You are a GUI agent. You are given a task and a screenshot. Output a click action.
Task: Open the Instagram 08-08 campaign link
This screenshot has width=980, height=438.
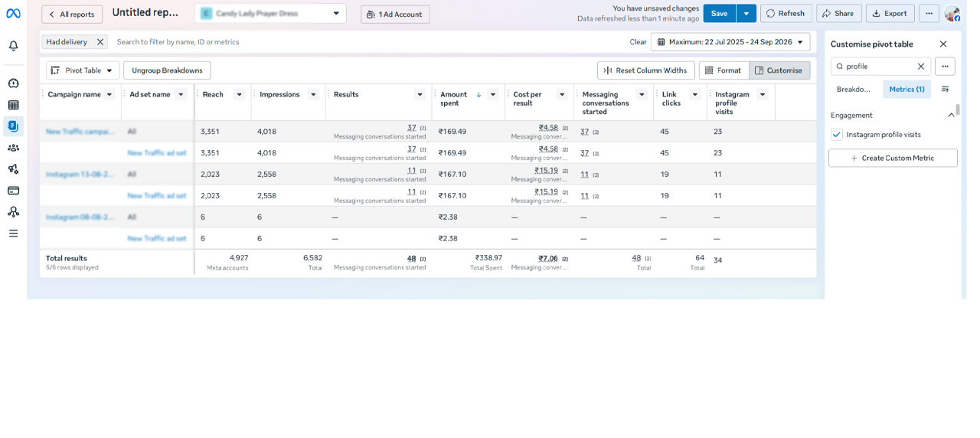pyautogui.click(x=80, y=217)
